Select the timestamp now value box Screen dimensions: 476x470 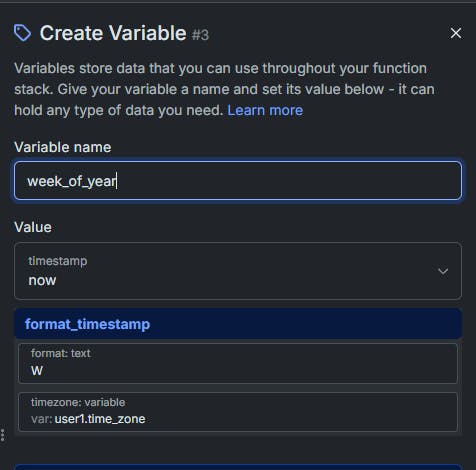(238, 271)
